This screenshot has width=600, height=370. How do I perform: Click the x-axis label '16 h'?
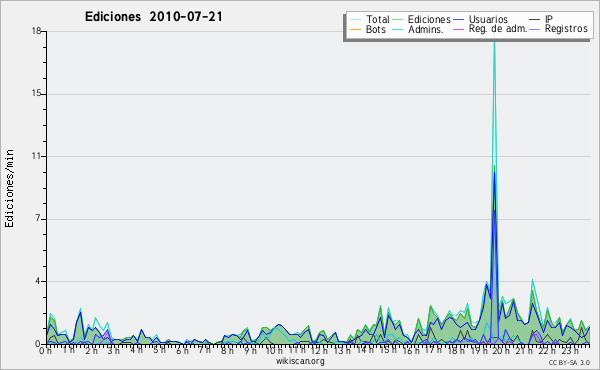pos(410,350)
